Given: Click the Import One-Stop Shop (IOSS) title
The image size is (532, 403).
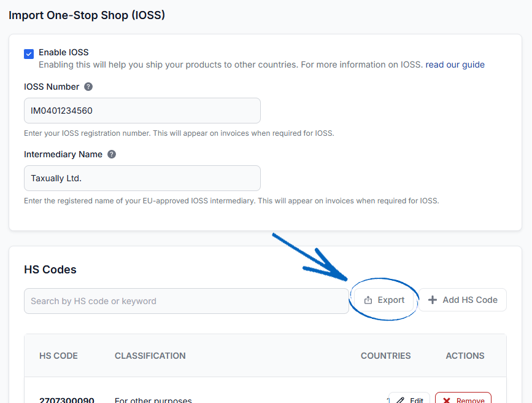Looking at the screenshot, I should tap(87, 15).
